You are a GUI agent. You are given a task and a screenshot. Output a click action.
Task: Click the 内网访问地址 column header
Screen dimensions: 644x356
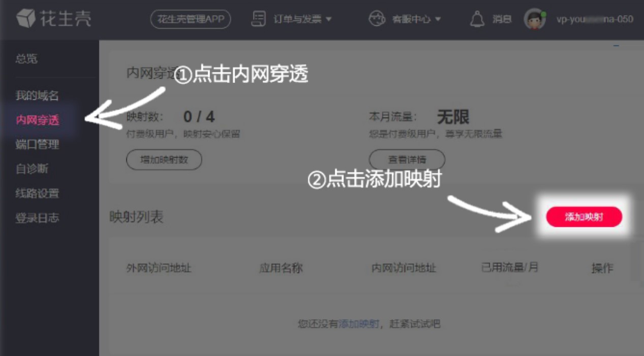click(x=404, y=268)
